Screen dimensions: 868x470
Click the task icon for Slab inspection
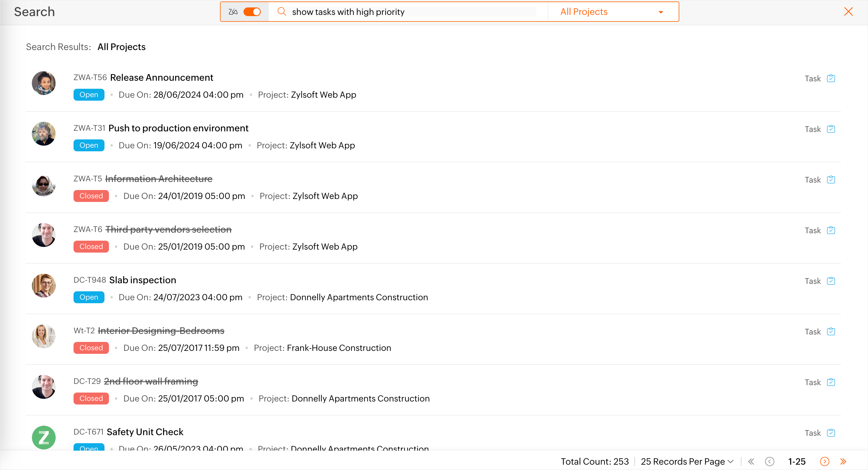click(x=831, y=281)
